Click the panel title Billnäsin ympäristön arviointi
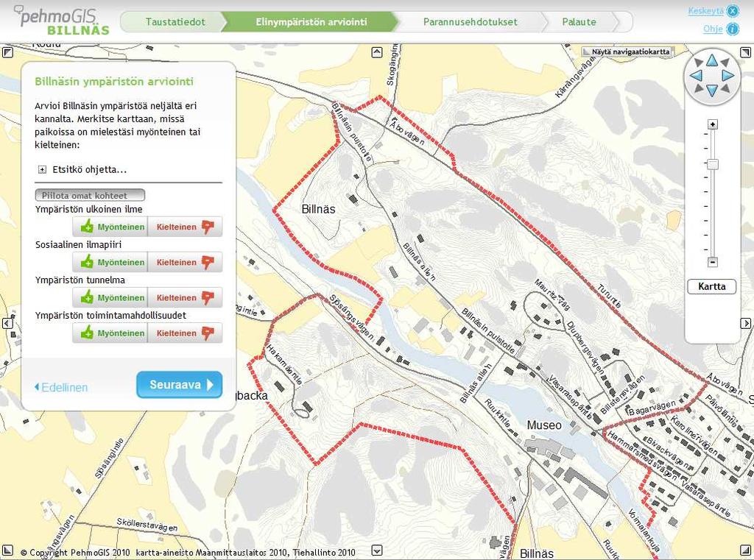 114,81
